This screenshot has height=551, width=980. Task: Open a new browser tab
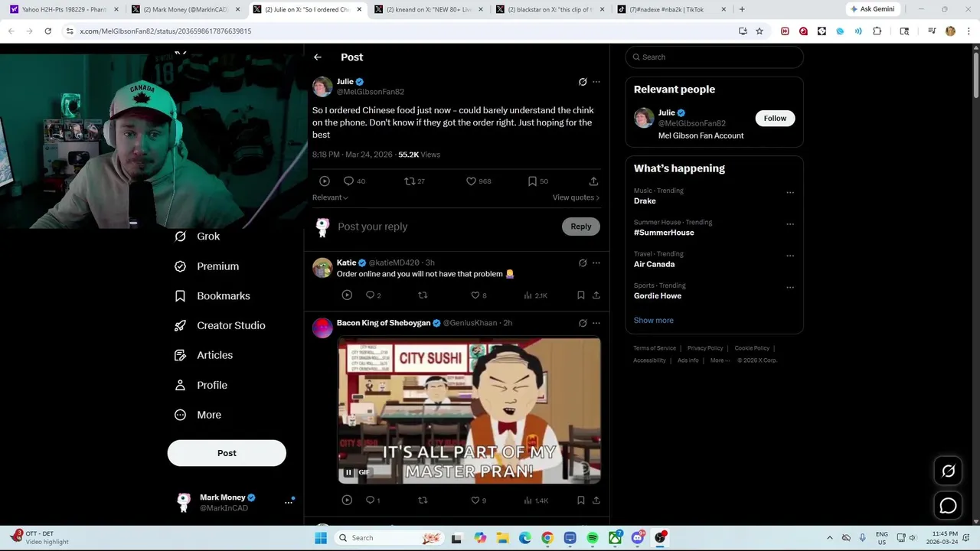[x=742, y=9]
